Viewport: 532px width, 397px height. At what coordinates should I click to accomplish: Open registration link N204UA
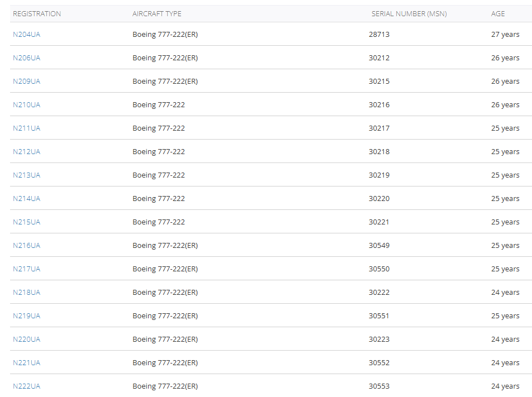click(x=26, y=34)
